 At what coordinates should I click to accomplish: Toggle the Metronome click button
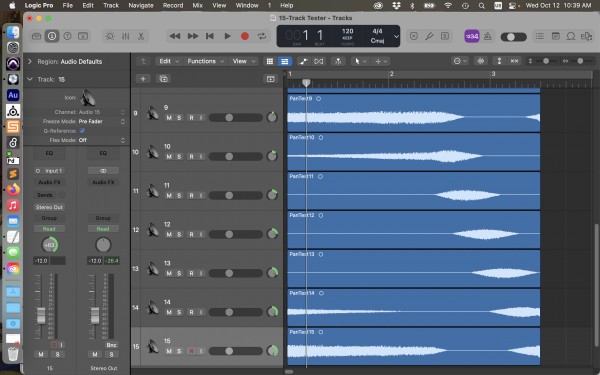tap(488, 36)
